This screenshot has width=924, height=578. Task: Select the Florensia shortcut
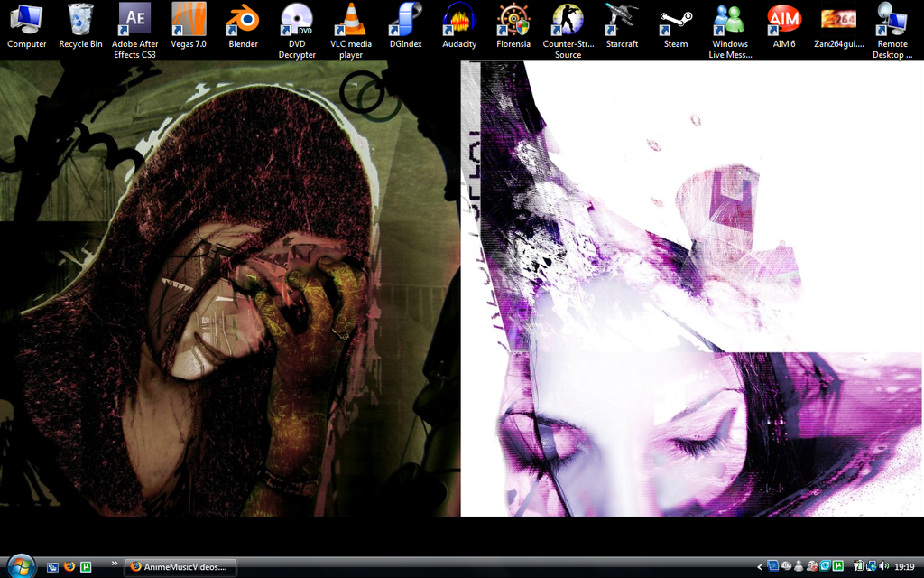click(x=513, y=26)
